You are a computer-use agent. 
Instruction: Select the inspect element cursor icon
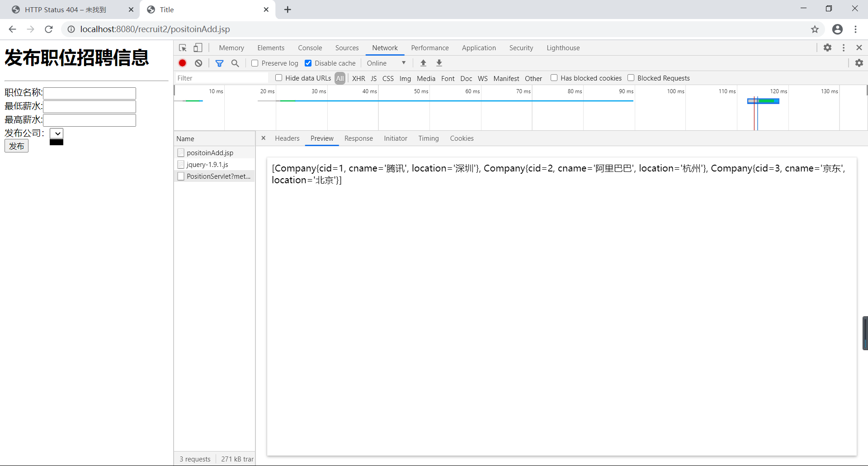182,48
